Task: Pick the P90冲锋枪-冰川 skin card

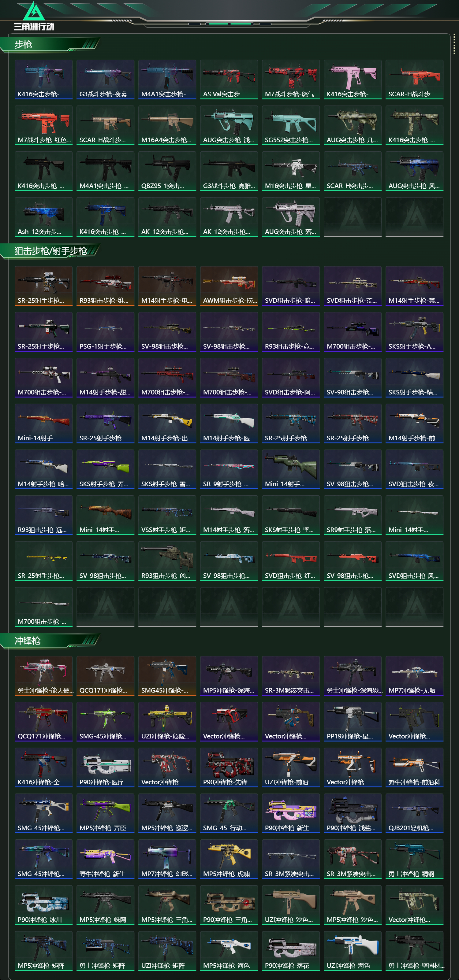Action: click(x=43, y=905)
